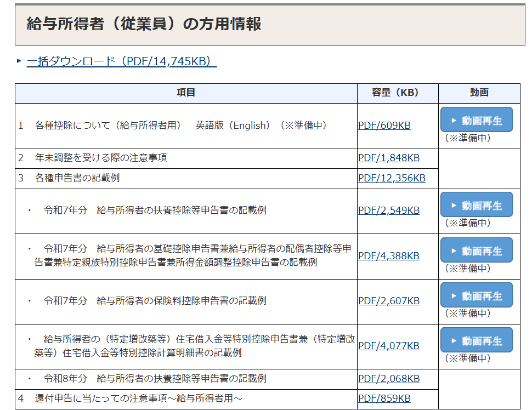Open the PDF/609KB link for 各種控除について
Viewport: 532px width, 410px height.
(x=384, y=126)
